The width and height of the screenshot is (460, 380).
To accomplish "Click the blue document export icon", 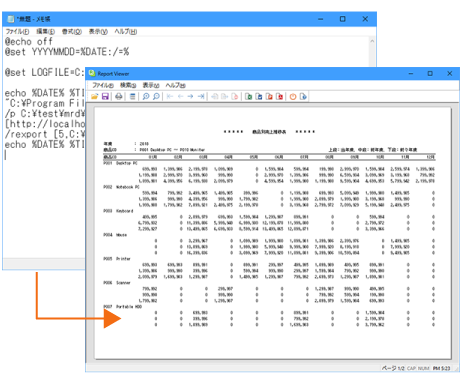I will 259,97.
